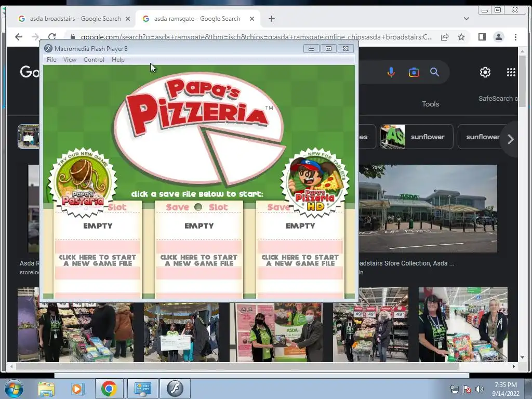Open the Broadstairs Store Collection result link
This screenshot has height=399, width=532.
[x=406, y=263]
